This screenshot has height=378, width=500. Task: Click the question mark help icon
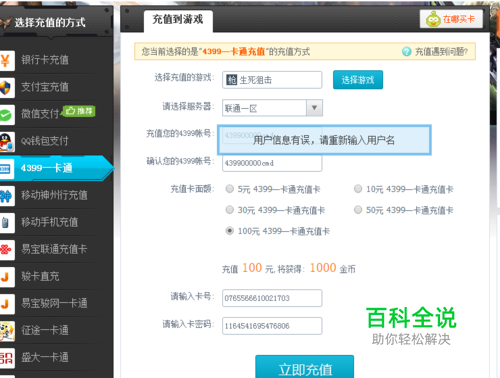[406, 52]
